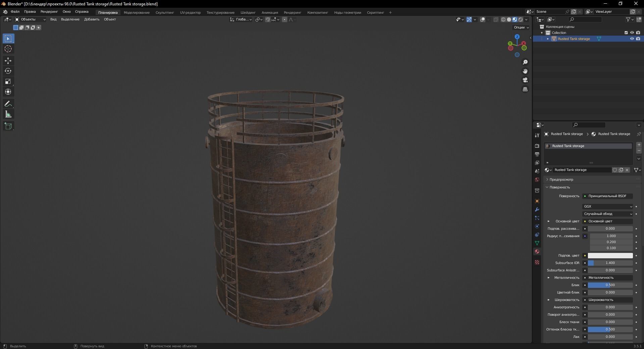Select the Rotate tool
Image resolution: width=644 pixels, height=349 pixels.
(x=8, y=71)
